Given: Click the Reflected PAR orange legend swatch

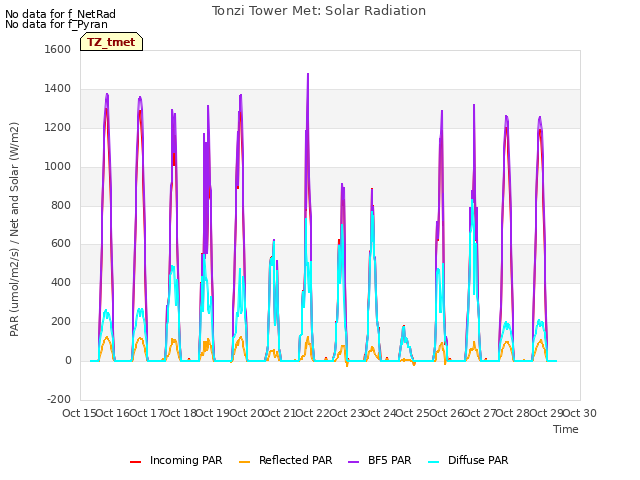Looking at the screenshot, I should (x=244, y=461).
